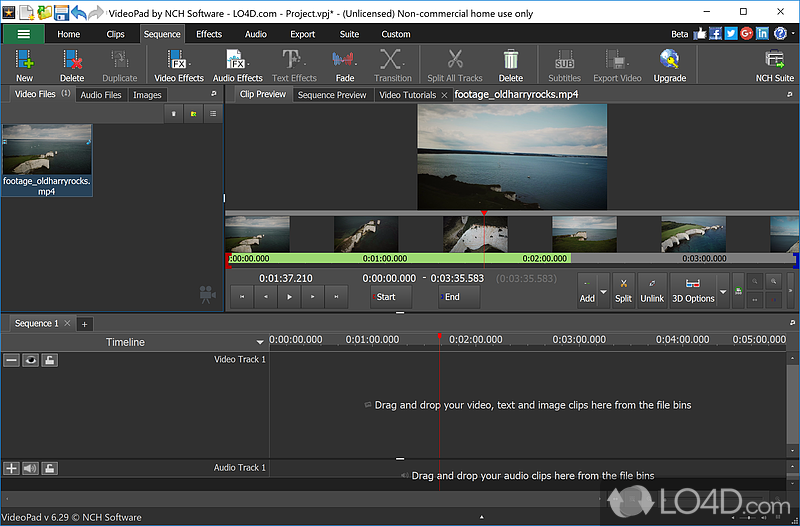Set clip Start point button
The image size is (800, 526).
point(391,297)
